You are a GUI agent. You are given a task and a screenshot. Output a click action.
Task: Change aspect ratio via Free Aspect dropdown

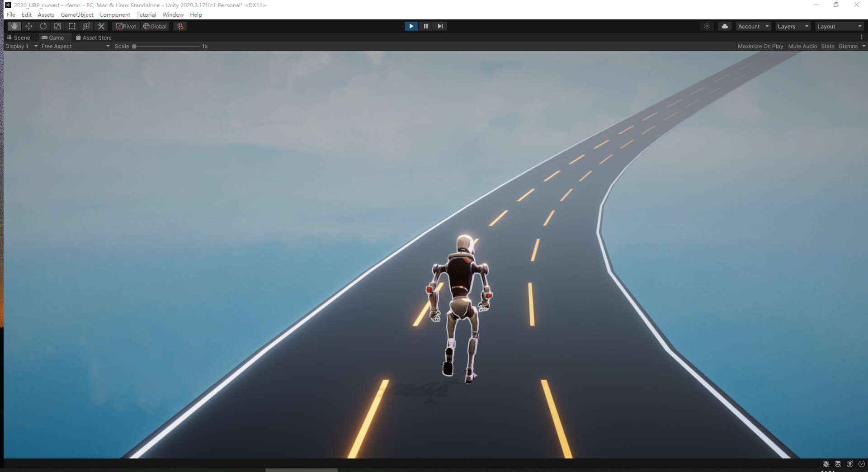click(x=72, y=46)
